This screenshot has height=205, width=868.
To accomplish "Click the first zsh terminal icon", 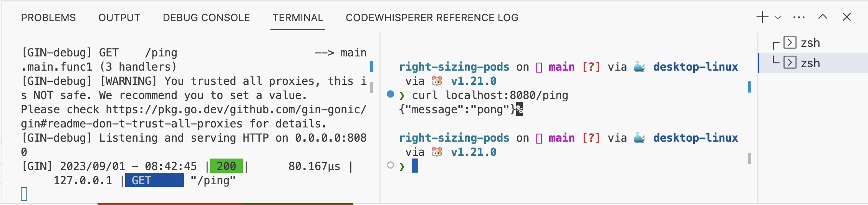I will coord(790,42).
